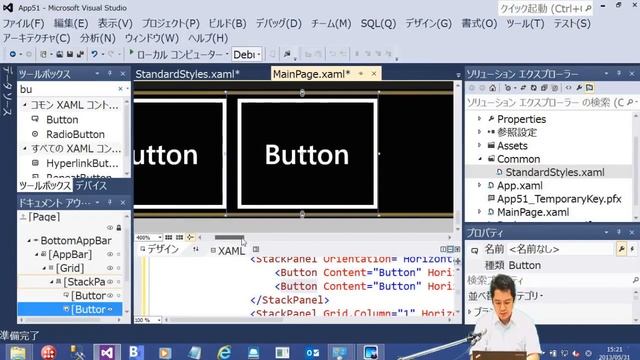
Task: Expand the 参照設定 node
Action: (x=480, y=132)
